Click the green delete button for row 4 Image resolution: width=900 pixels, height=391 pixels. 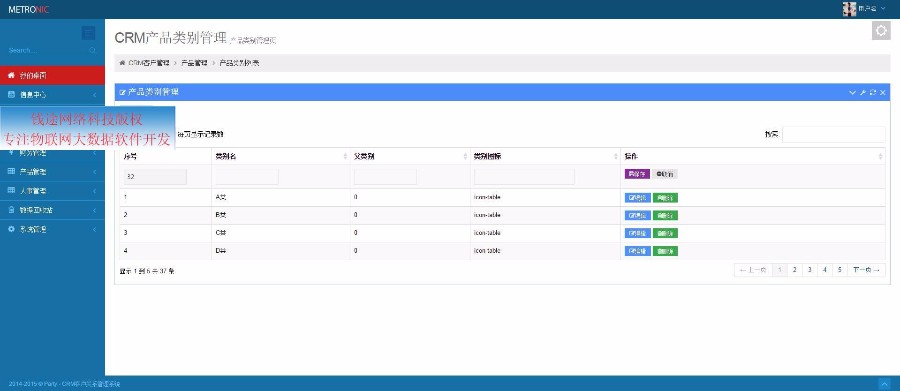(665, 251)
